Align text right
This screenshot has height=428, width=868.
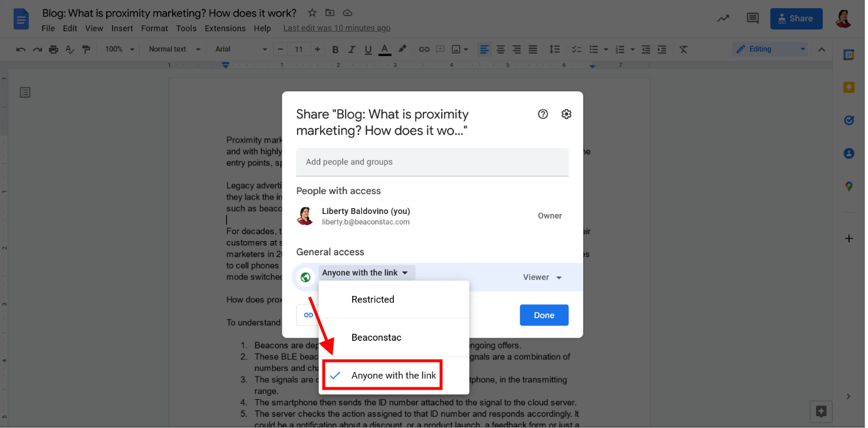[517, 50]
